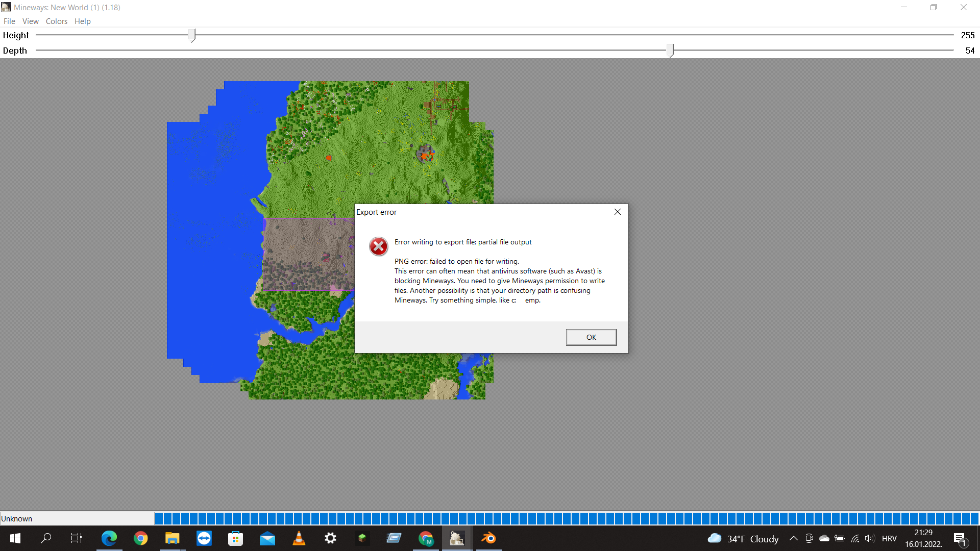Click OK to dismiss the Export error
The width and height of the screenshot is (980, 551).
pos(591,337)
